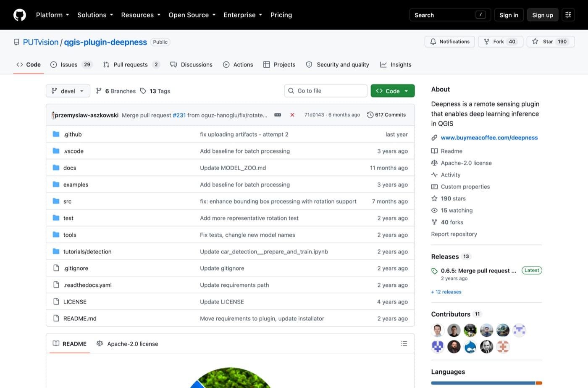Viewport: 588px width, 388px height.
Task: Open www.buymeacoffee.com/deepness link
Action: [489, 137]
